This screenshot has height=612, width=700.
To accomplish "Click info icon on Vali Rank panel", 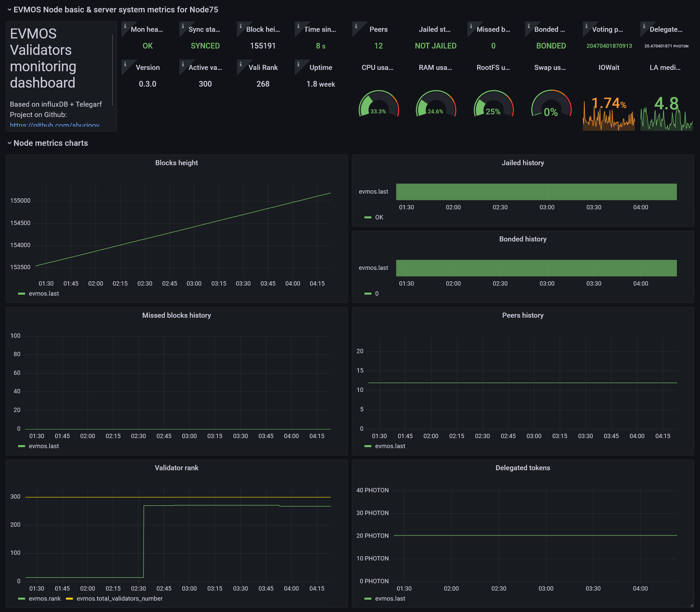I will 241,64.
